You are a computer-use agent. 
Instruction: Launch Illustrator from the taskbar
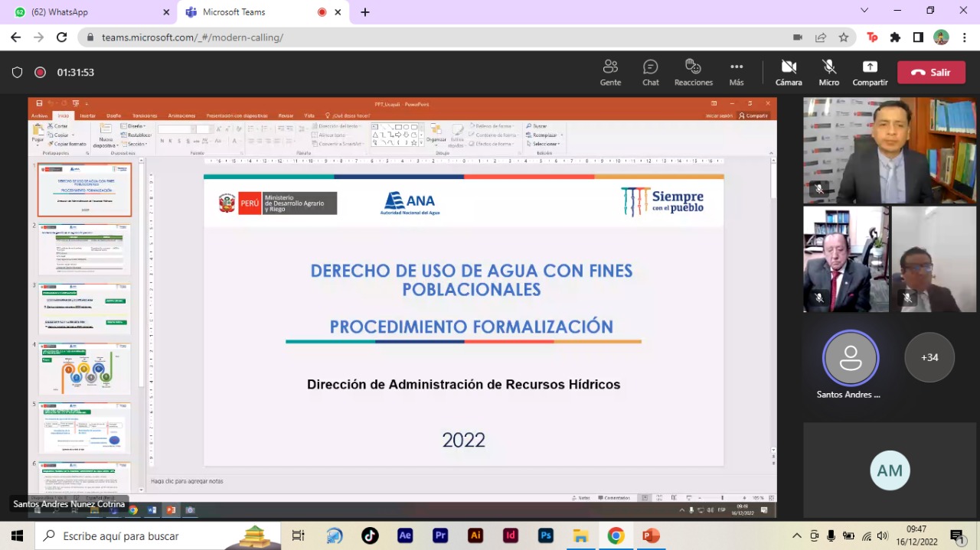coord(475,535)
